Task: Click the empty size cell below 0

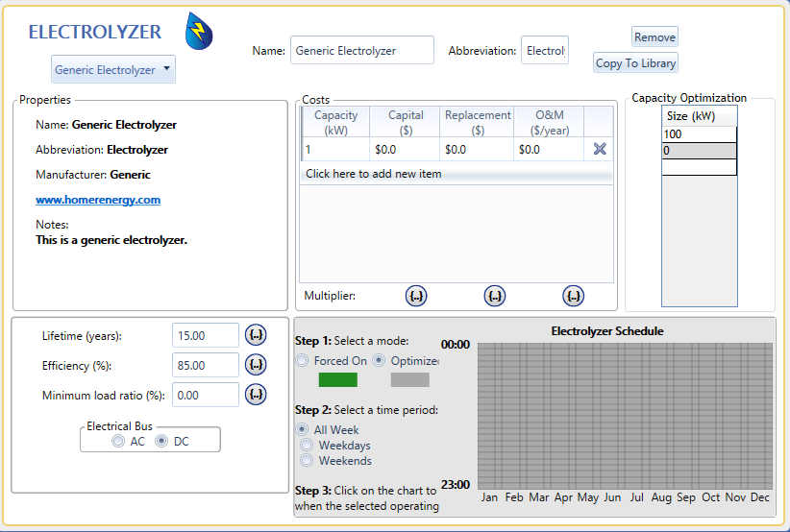Action: click(699, 167)
